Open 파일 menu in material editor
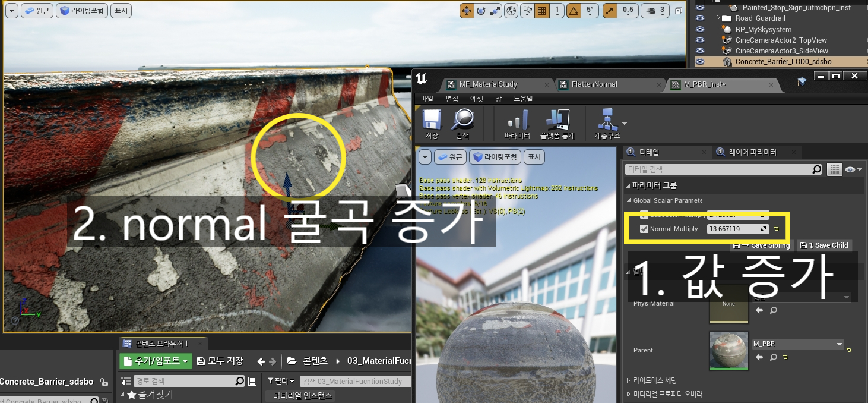Image resolution: width=868 pixels, height=403 pixels. (x=427, y=99)
